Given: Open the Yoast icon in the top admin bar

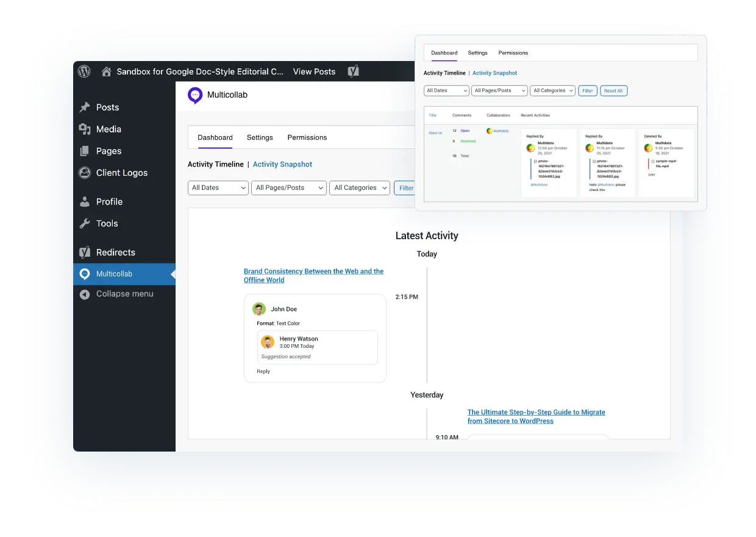Looking at the screenshot, I should click(x=353, y=71).
